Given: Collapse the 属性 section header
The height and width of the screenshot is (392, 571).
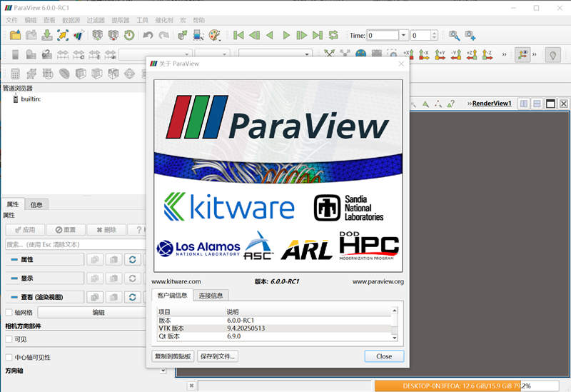Looking at the screenshot, I should [44, 259].
